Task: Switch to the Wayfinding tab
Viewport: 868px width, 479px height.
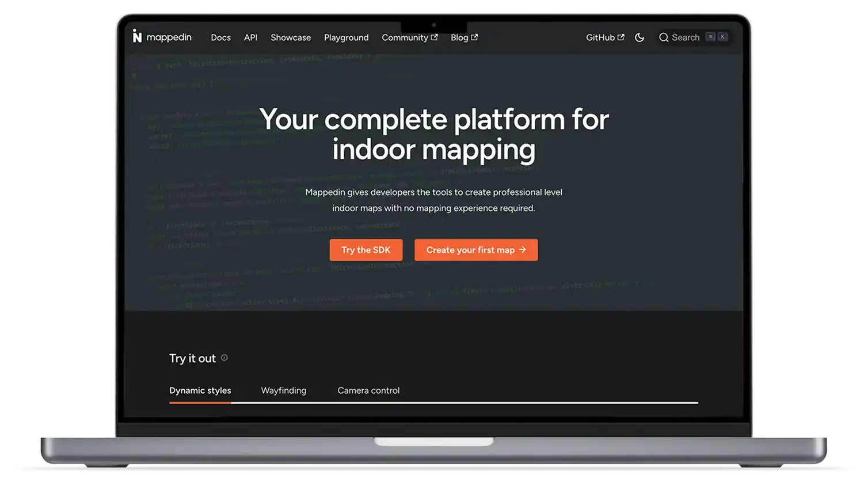Action: [284, 390]
